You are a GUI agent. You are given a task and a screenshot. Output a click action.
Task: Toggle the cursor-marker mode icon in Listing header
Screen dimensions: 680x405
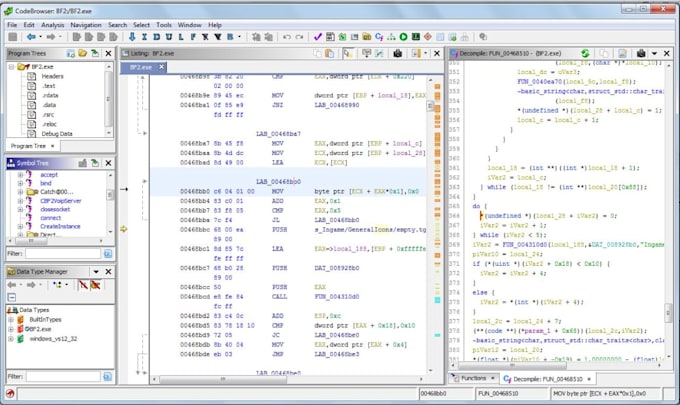click(348, 53)
